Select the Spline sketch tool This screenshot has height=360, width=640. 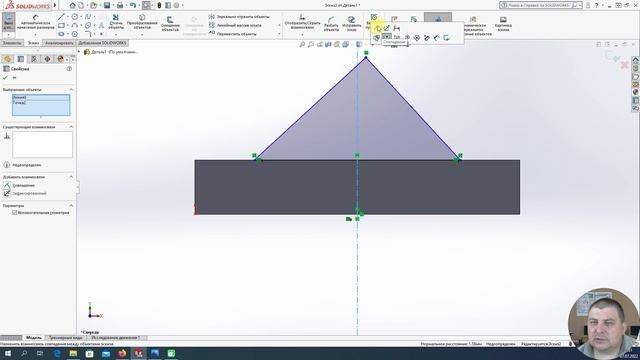point(88,17)
